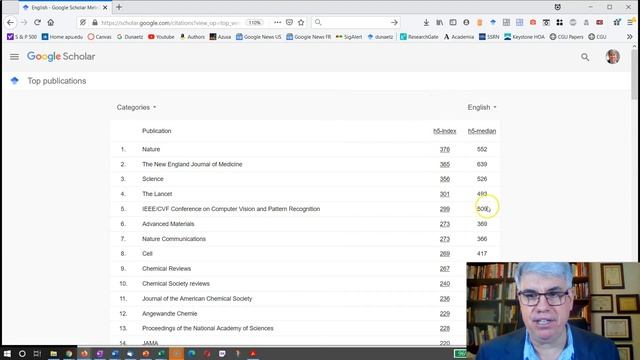This screenshot has height=360, width=640.
Task: Click the Cell h5-median value 417
Action: 482,254
